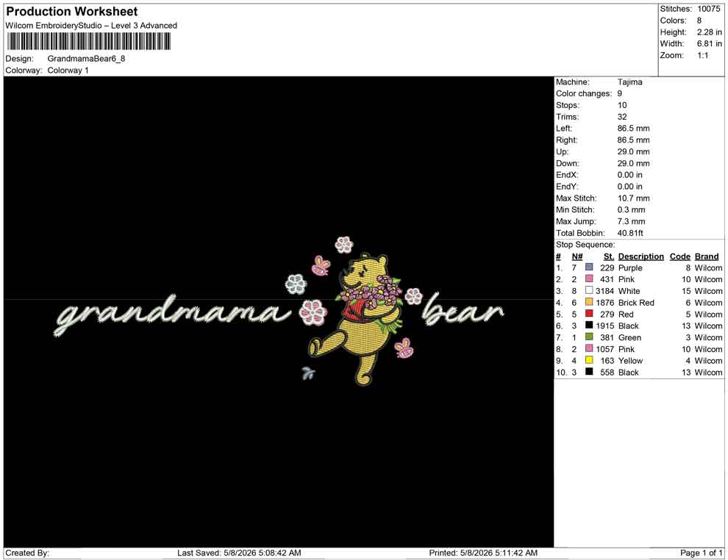This screenshot has width=728, height=560.
Task: Click the '3184' stitch count in White row
Action: coord(604,291)
